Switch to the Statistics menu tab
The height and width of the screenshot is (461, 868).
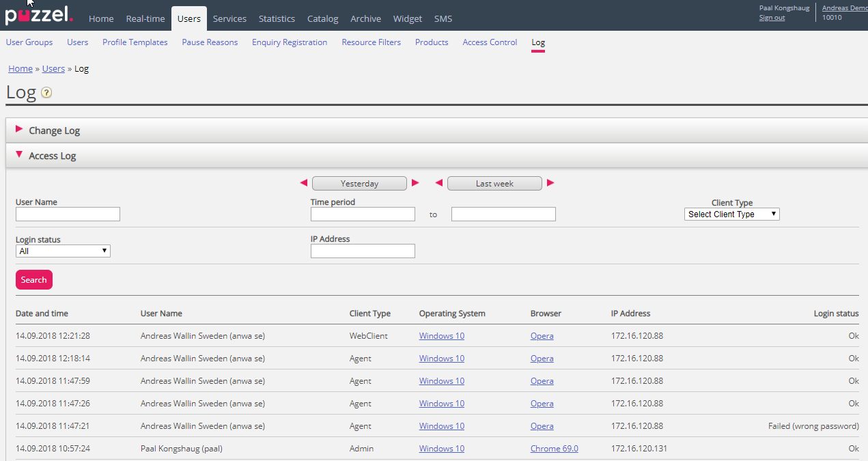click(277, 18)
